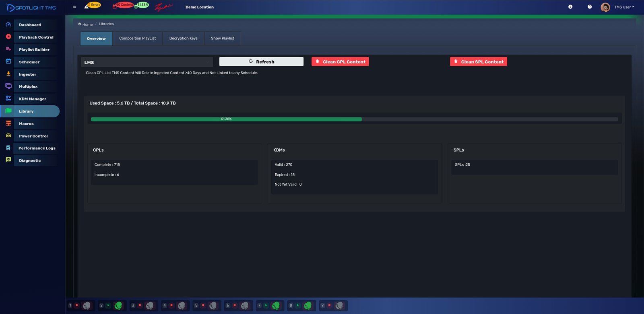Toggle the hamburger sidebar menu
644x314 pixels.
click(74, 7)
